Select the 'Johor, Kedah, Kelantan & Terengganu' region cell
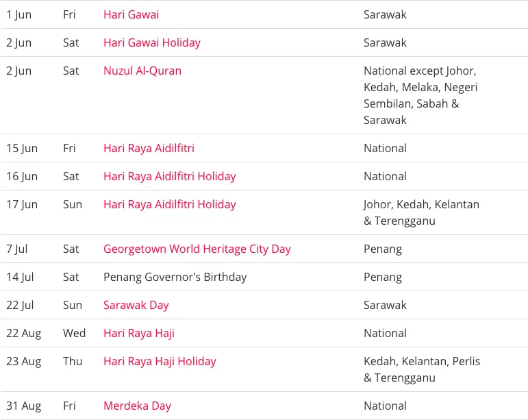The image size is (528, 420). coord(421,212)
